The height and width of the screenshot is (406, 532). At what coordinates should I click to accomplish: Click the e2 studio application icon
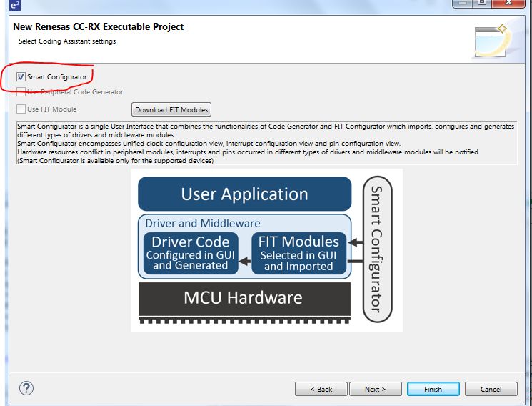point(15,5)
